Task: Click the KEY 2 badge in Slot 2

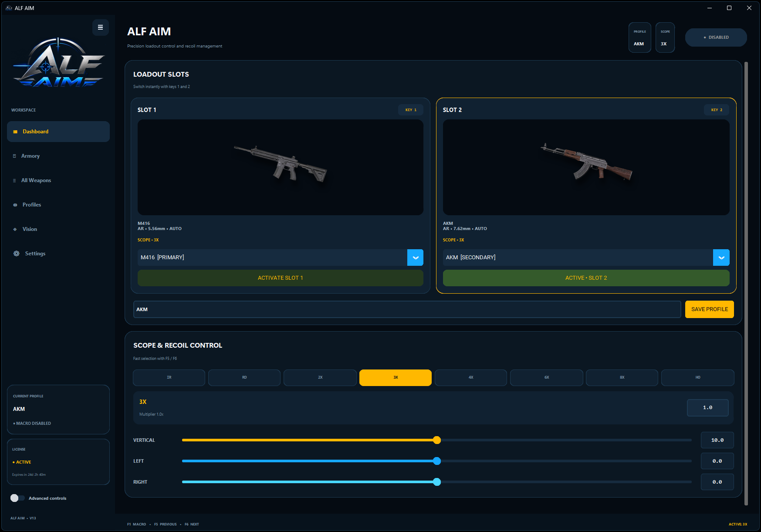Action: pyautogui.click(x=717, y=110)
